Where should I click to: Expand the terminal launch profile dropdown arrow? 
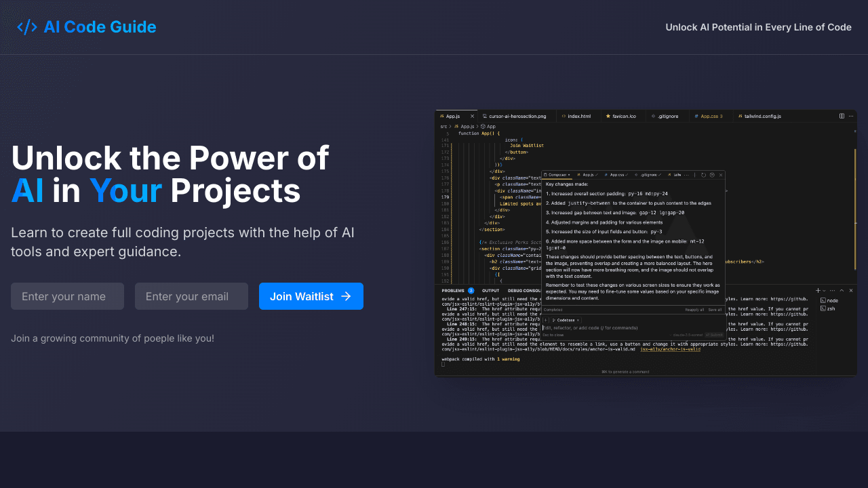(824, 290)
